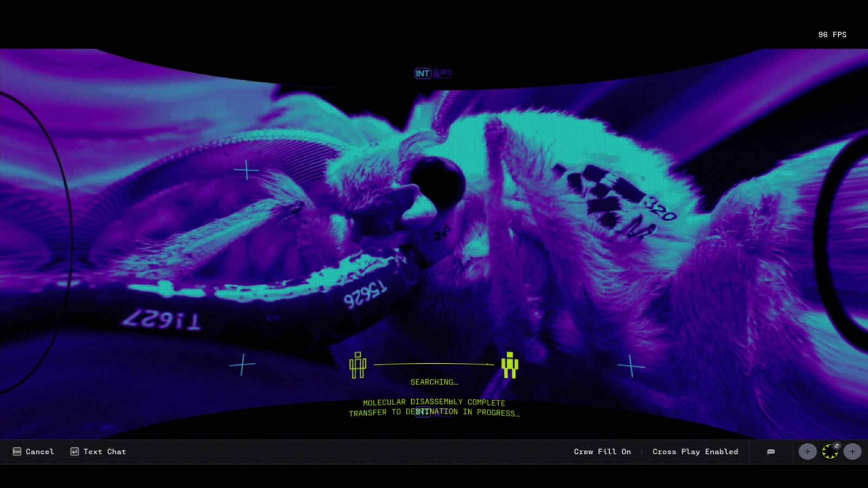This screenshot has width=868, height=488.
Task: Open the chat speech bubble icon
Action: pyautogui.click(x=771, y=452)
